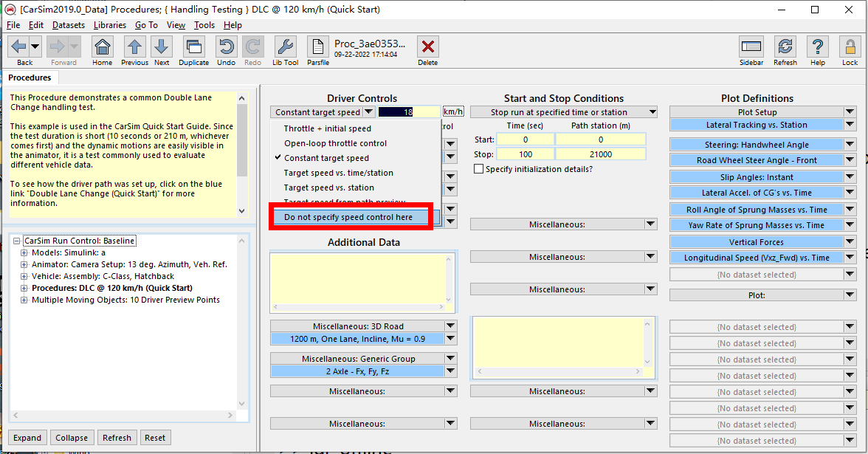The height and width of the screenshot is (454, 868).
Task: Expand Multiple Moving Objects tree node
Action: [x=24, y=300]
